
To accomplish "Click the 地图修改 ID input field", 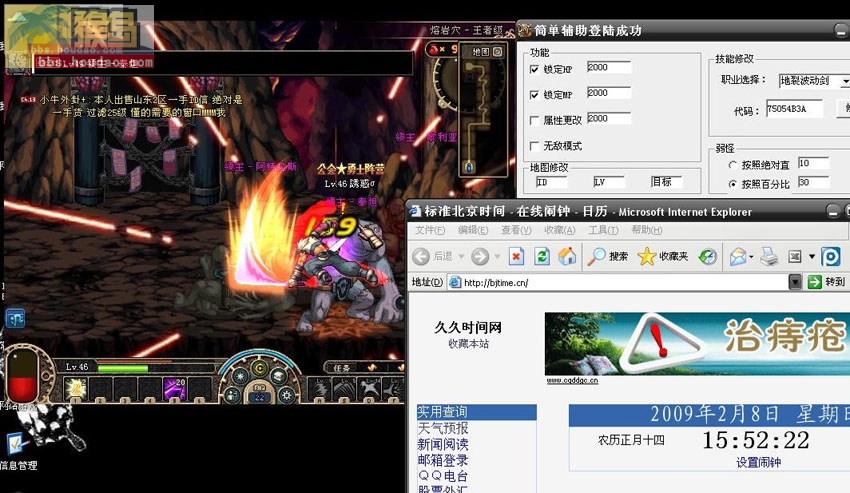I will coord(551,182).
